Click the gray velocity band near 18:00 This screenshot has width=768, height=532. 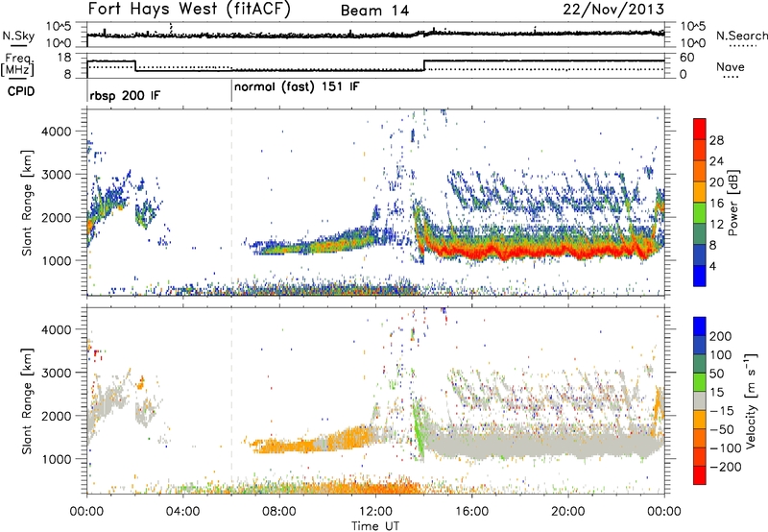[x=519, y=445]
